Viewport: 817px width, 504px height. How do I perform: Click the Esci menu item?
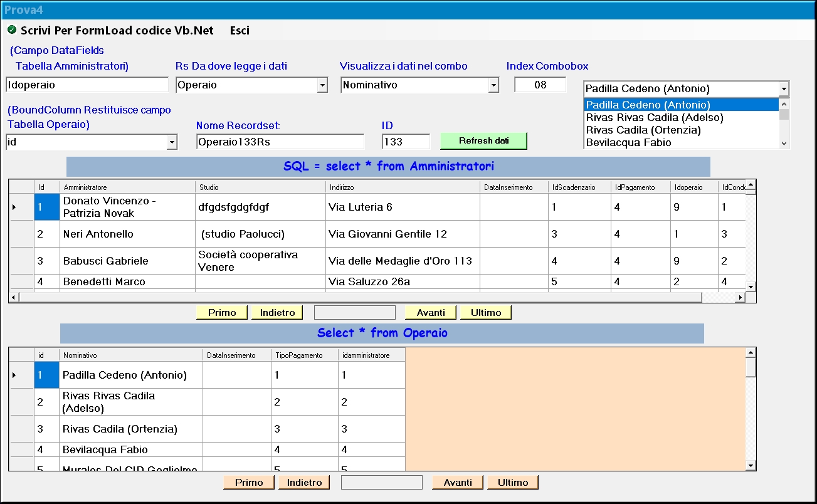(x=240, y=30)
